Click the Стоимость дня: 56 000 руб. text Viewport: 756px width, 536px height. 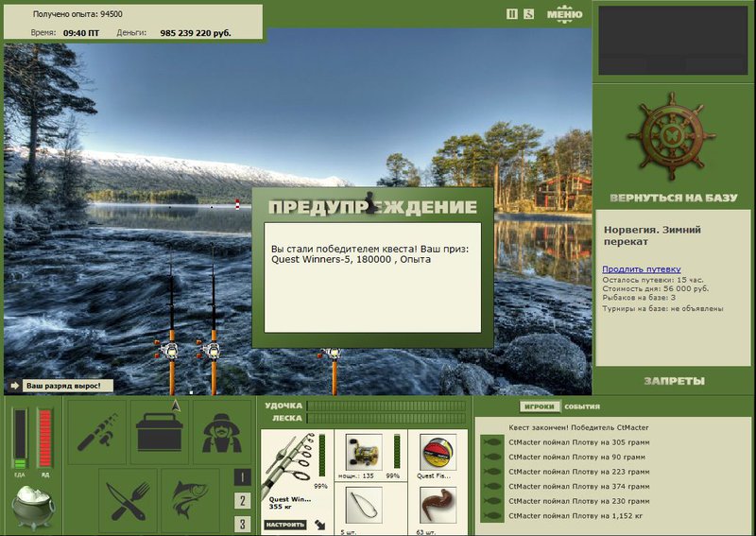655,288
